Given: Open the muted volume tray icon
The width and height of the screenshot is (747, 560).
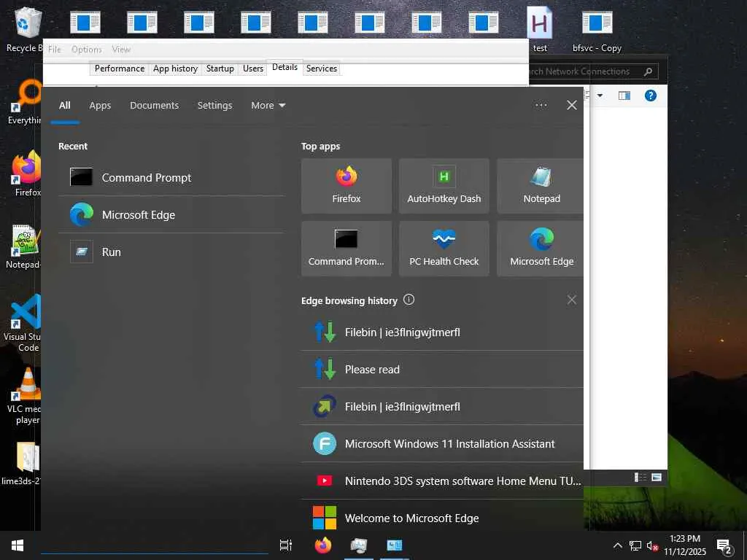Looking at the screenshot, I should pyautogui.click(x=652, y=545).
